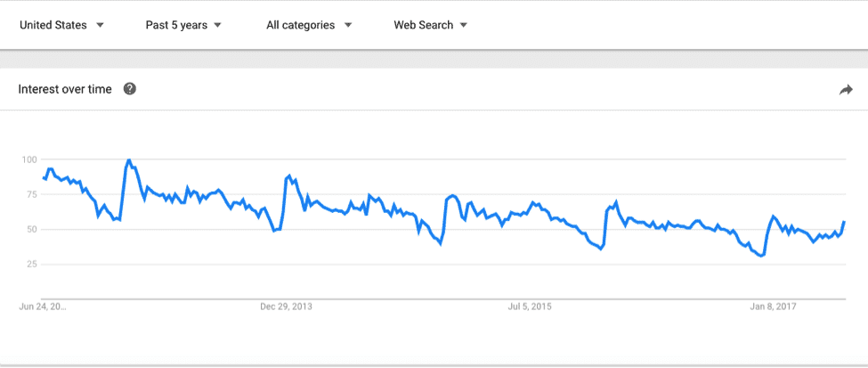Image resolution: width=868 pixels, height=368 pixels.
Task: Click the Jun 24 start date label
Action: (x=42, y=307)
